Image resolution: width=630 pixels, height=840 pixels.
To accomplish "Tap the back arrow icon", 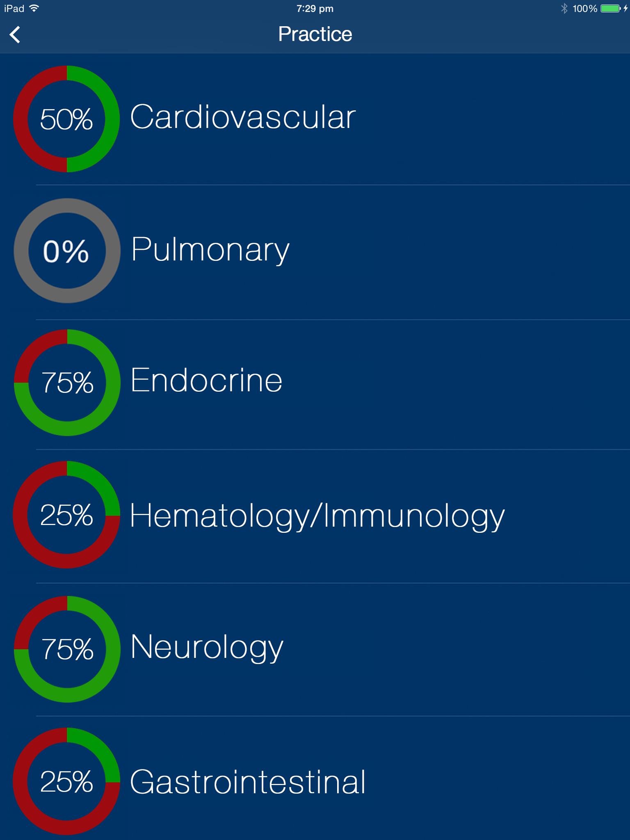I will [15, 34].
